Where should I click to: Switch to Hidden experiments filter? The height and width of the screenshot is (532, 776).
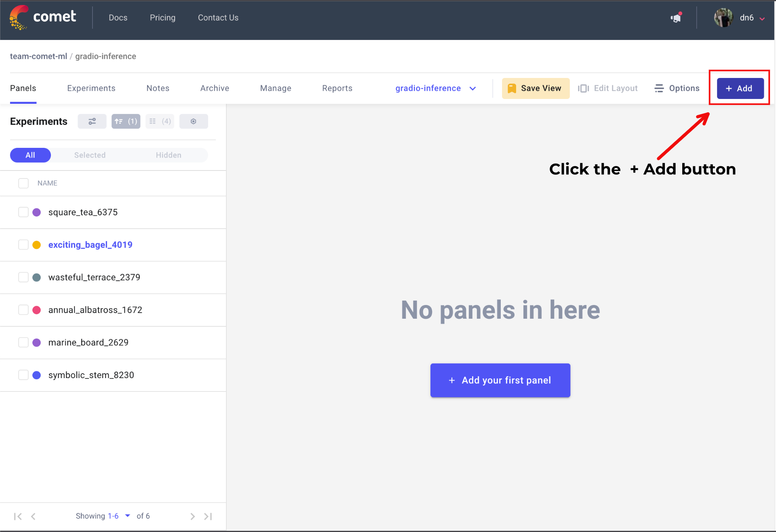point(169,155)
